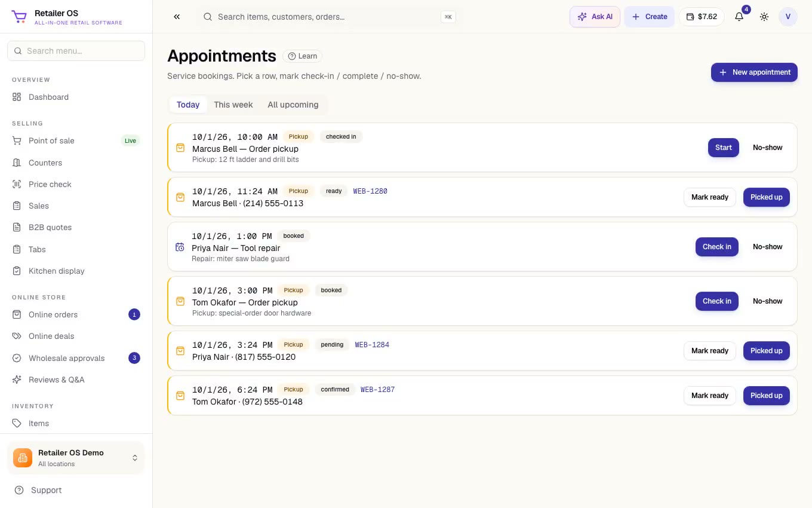Image resolution: width=812 pixels, height=508 pixels.
Task: Click text 'Pickup: special-order door hardware'
Action: click(x=251, y=313)
